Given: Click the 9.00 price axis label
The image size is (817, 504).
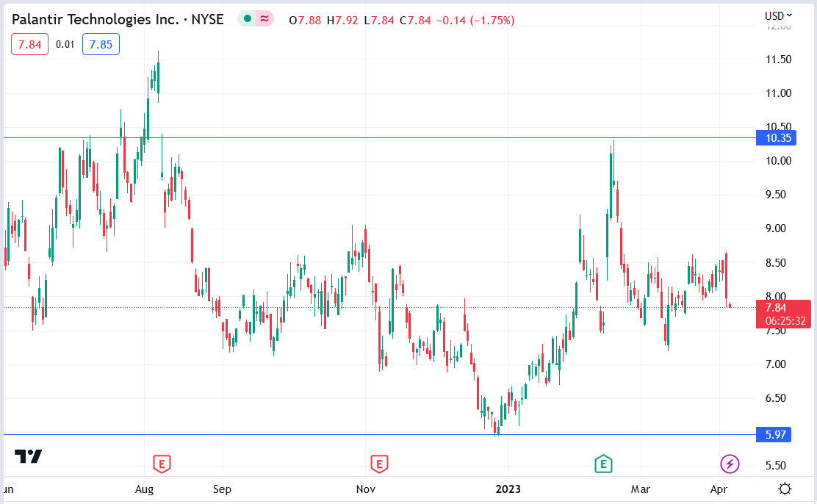Looking at the screenshot, I should [776, 228].
